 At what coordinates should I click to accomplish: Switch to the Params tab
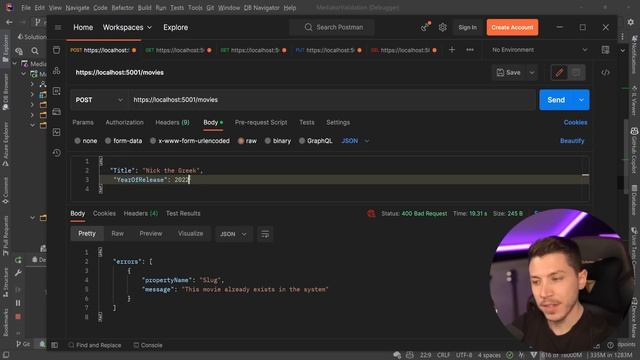click(83, 122)
